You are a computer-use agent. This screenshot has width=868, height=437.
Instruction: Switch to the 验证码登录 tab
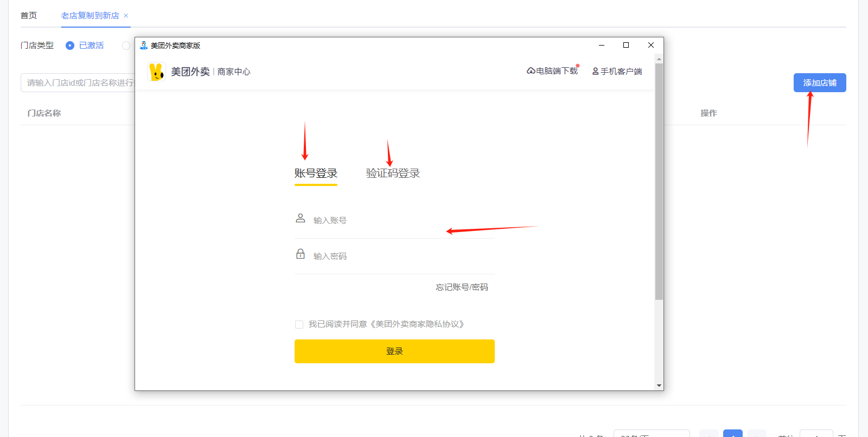tap(393, 173)
